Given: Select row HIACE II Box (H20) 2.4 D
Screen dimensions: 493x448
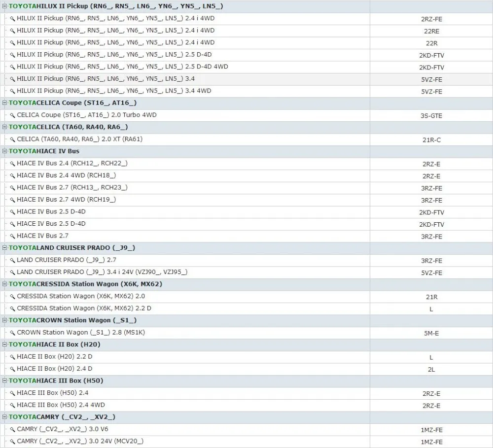Looking at the screenshot, I should point(246,369).
